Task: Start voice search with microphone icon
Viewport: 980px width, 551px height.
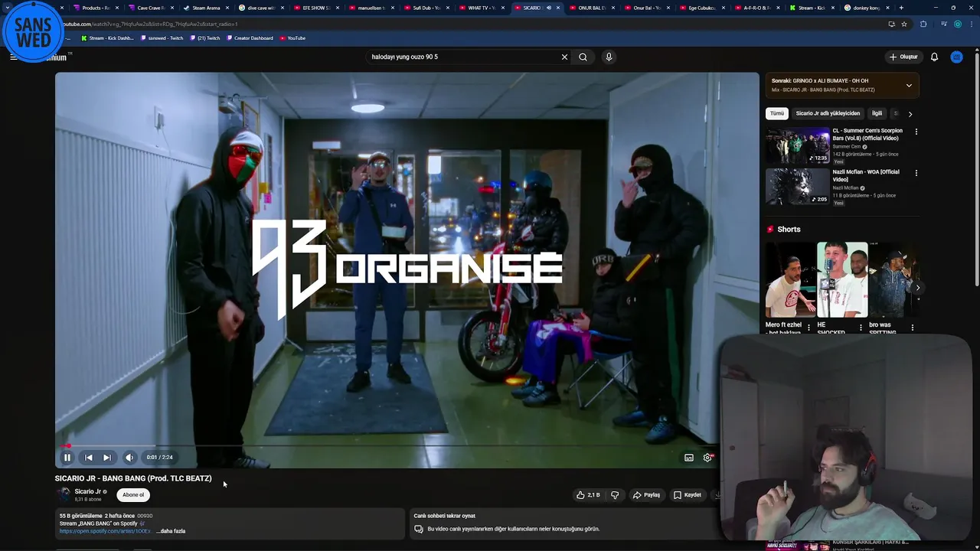Action: [x=609, y=57]
